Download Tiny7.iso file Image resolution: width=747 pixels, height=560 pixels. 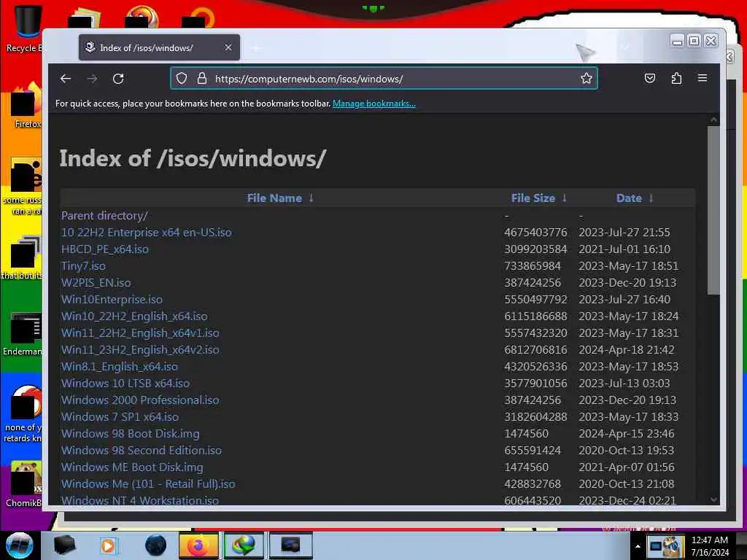click(x=83, y=265)
